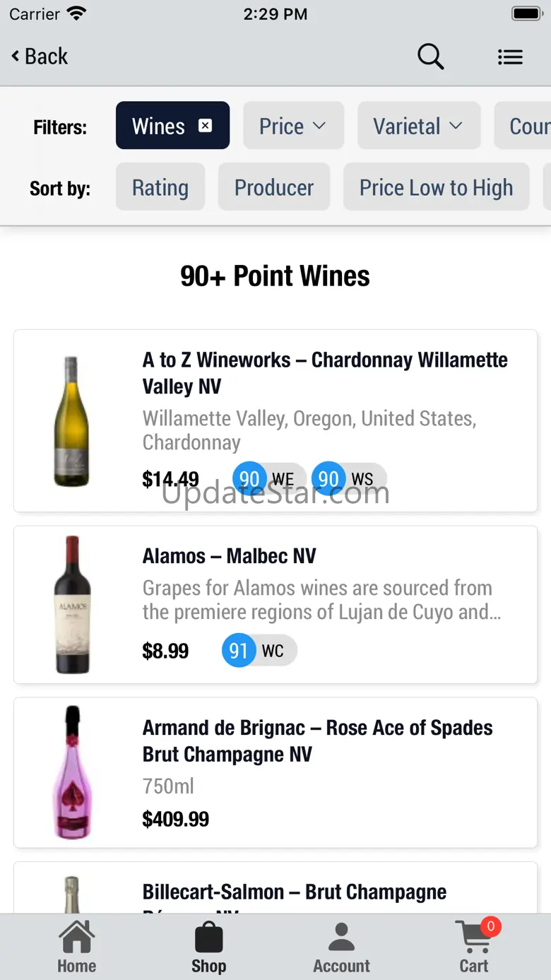This screenshot has width=551, height=980.
Task: Click the 90 WS rating badge
Action: click(348, 479)
